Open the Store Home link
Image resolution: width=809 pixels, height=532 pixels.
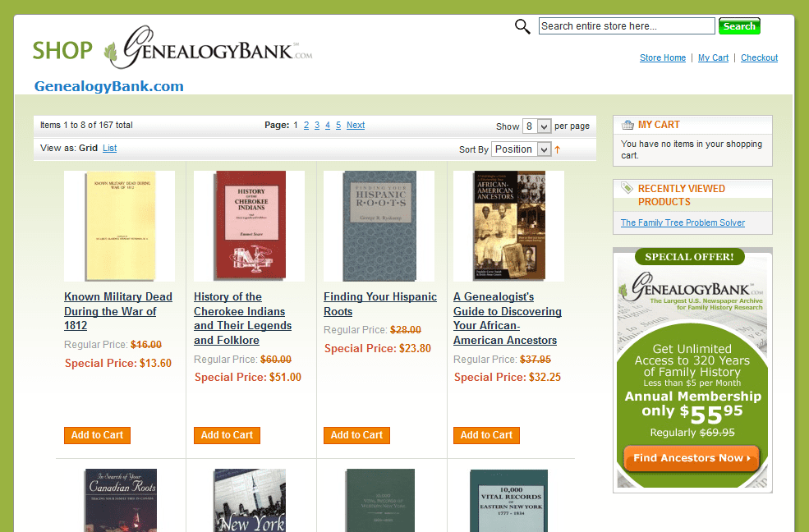coord(663,57)
